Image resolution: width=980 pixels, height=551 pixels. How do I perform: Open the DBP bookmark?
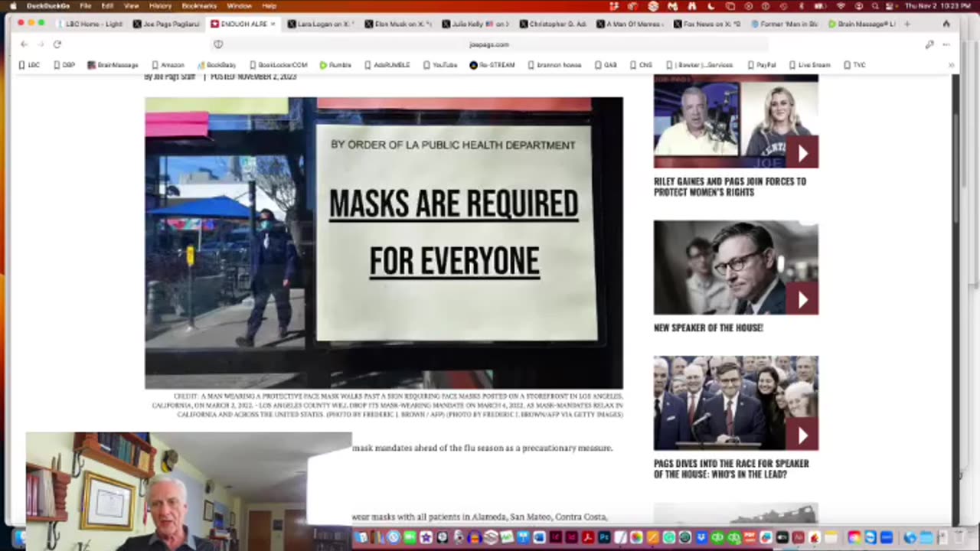pyautogui.click(x=64, y=65)
